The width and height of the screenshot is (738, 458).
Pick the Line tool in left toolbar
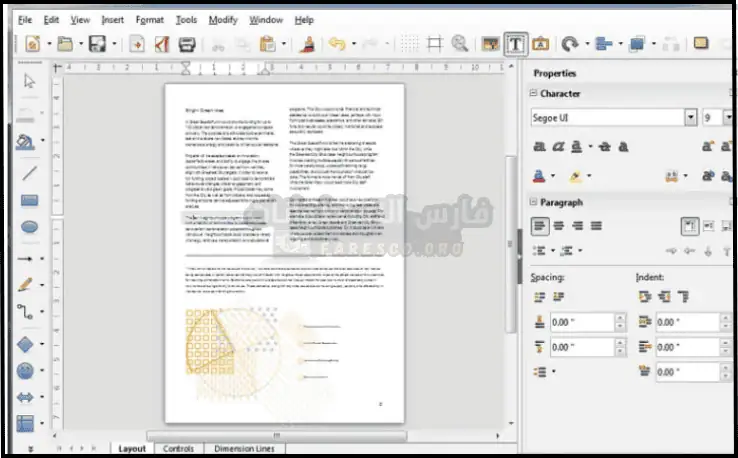click(29, 173)
